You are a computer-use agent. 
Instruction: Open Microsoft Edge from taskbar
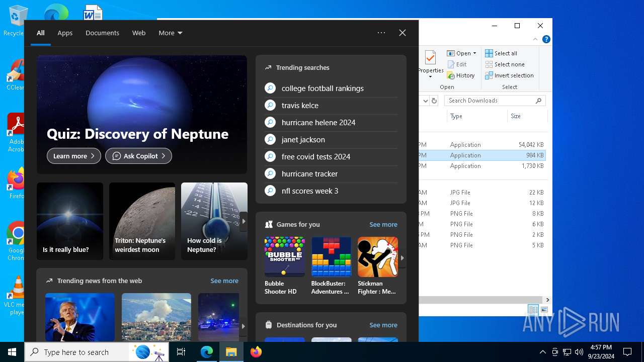point(207,352)
